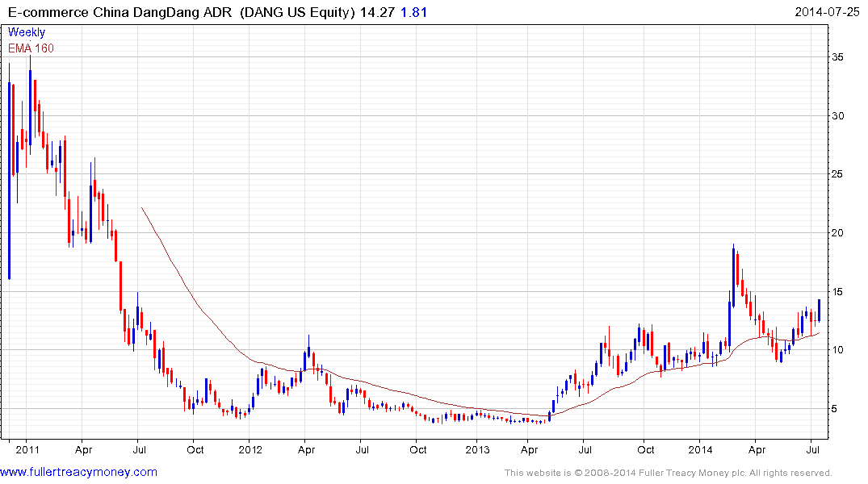Click the candle at the February 2014 spike high
868x484 pixels.
[x=733, y=277]
